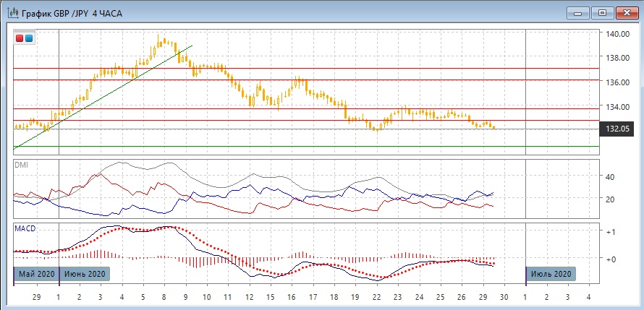Click the red square button on the chart
The image size is (644, 310).
(x=20, y=38)
